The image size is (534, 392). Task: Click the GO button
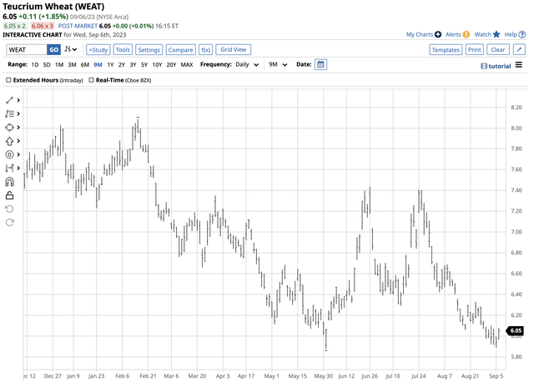point(53,50)
